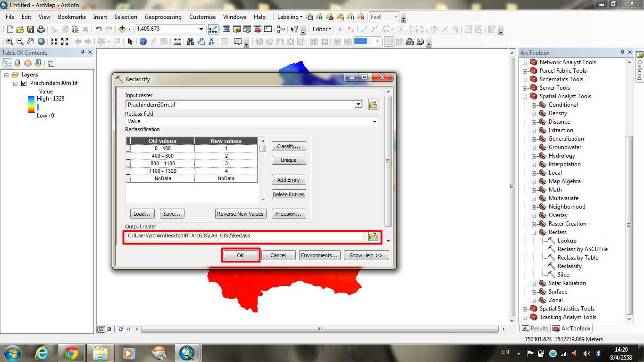Click the Reverse New Values button
The width and height of the screenshot is (644, 362).
click(x=240, y=214)
